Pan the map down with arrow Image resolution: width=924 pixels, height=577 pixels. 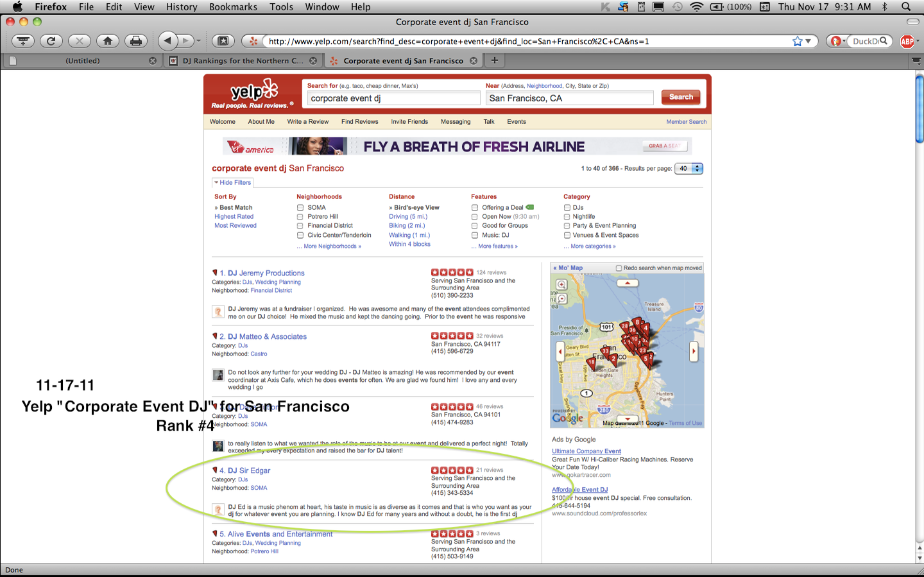click(628, 419)
